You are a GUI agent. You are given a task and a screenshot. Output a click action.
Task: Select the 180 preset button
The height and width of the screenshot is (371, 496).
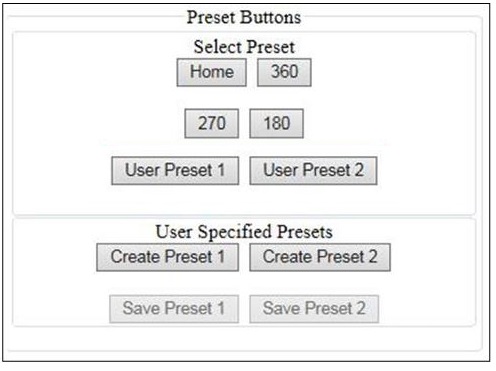(x=277, y=123)
